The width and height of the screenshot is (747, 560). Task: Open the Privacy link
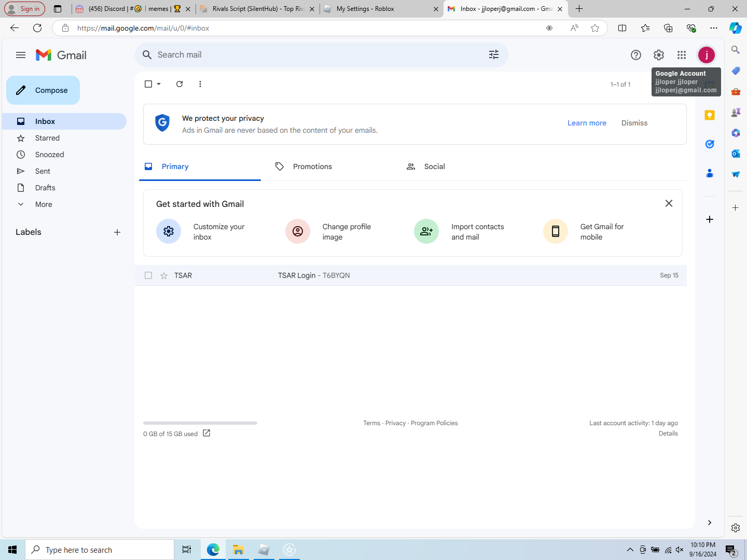pos(395,423)
